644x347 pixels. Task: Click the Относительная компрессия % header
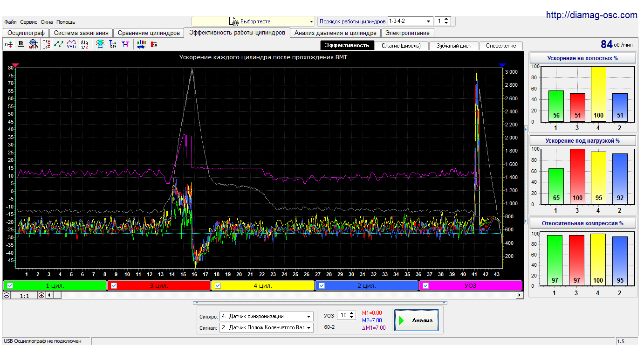click(x=582, y=223)
